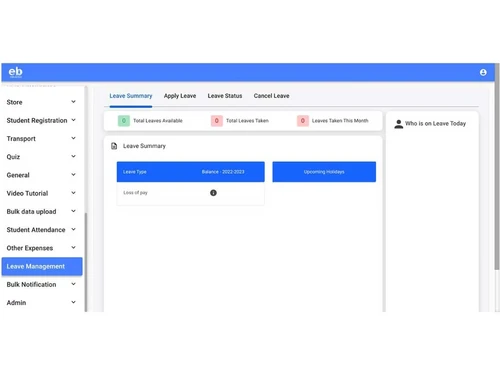Open the General sidebar item
Image resolution: width=500 pixels, height=375 pixels.
tap(42, 175)
